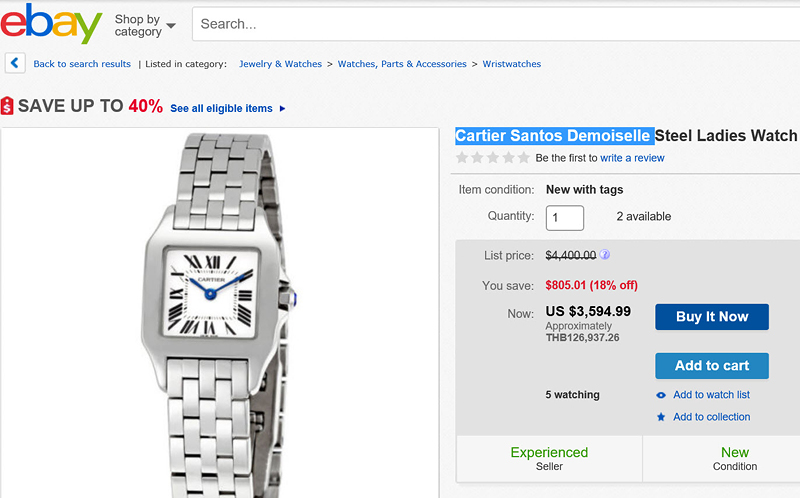The height and width of the screenshot is (498, 800).
Task: Click the write a review link
Action: pyautogui.click(x=632, y=158)
